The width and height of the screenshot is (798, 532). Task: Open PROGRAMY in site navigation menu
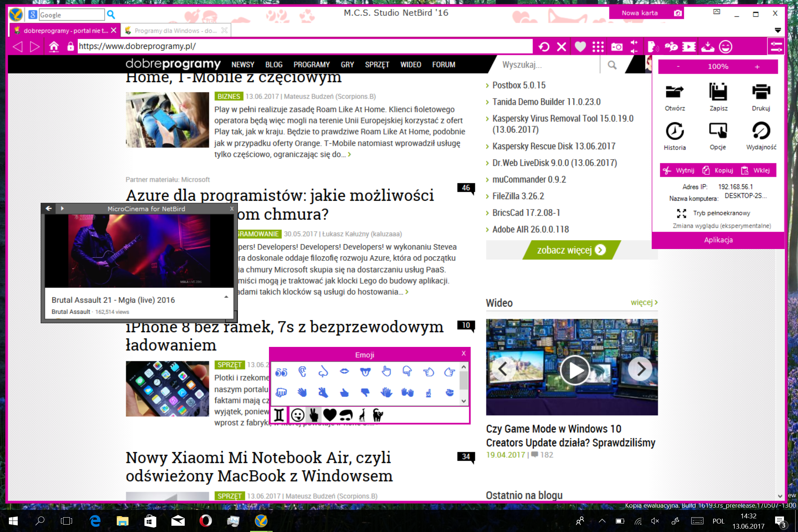click(x=311, y=65)
